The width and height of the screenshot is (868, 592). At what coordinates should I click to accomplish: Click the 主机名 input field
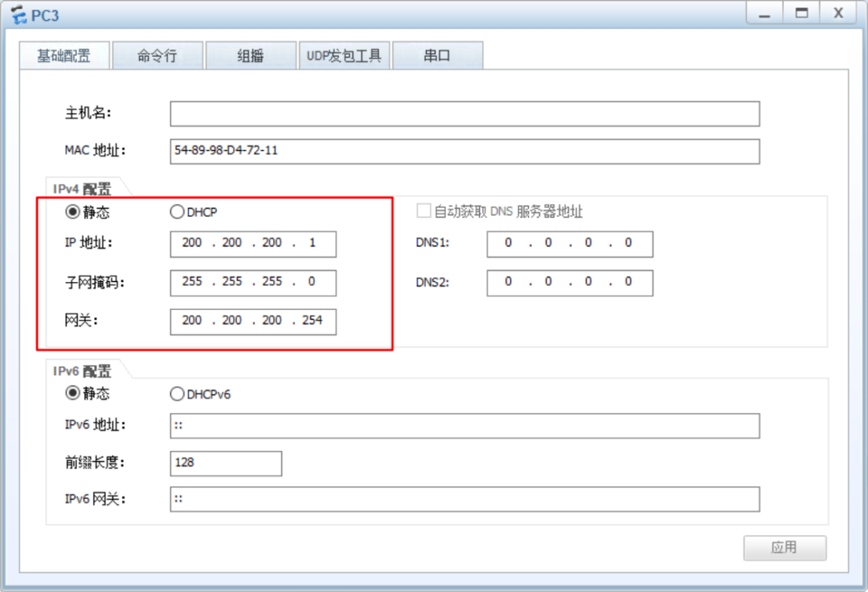464,114
